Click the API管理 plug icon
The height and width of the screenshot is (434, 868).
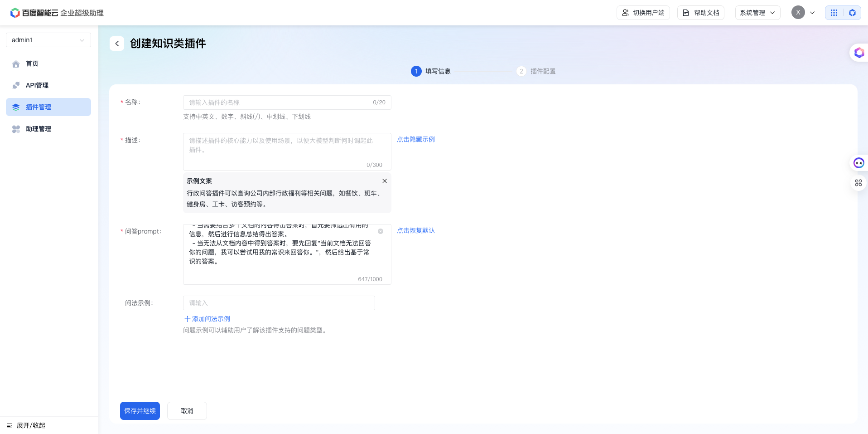pyautogui.click(x=16, y=85)
